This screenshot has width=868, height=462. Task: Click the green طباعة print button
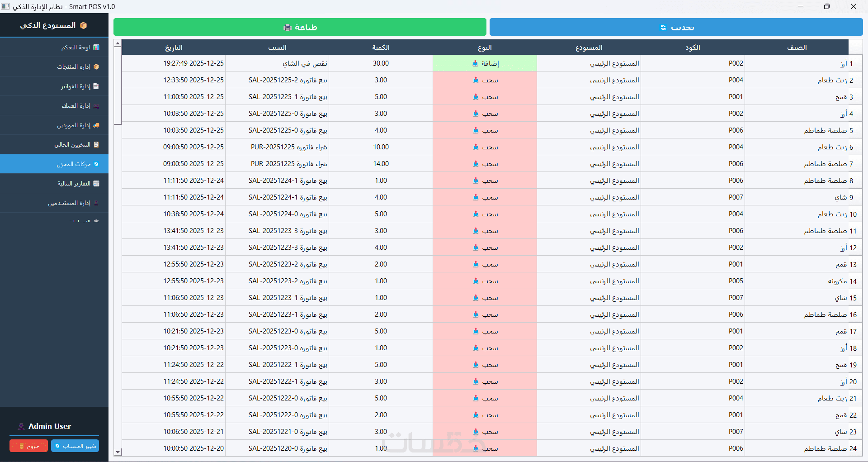pos(300,27)
